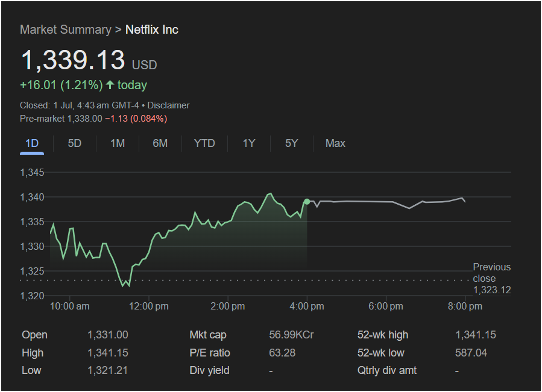542x392 pixels.
Task: Click the green closing price dot on chart
Action: 307,201
